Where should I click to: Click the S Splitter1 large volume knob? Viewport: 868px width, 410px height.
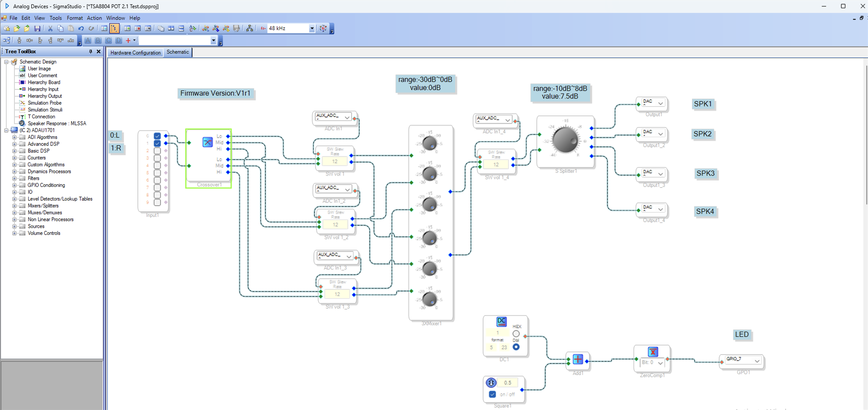click(x=565, y=140)
